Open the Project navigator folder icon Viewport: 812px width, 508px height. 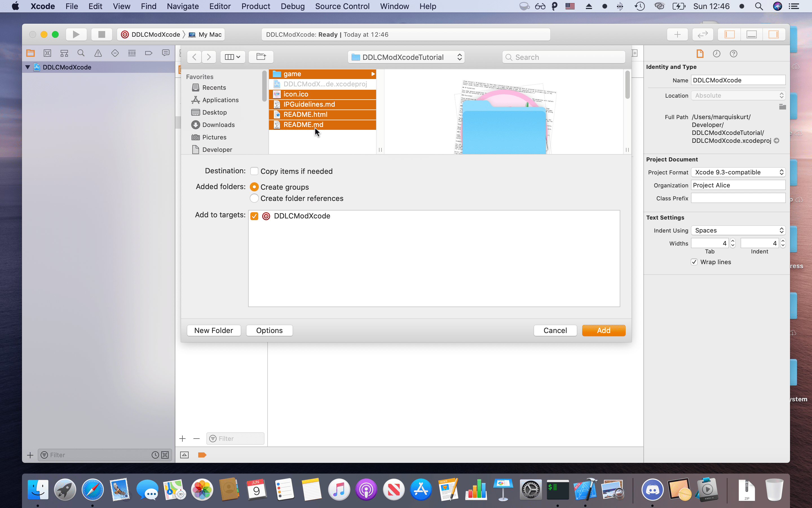click(30, 53)
